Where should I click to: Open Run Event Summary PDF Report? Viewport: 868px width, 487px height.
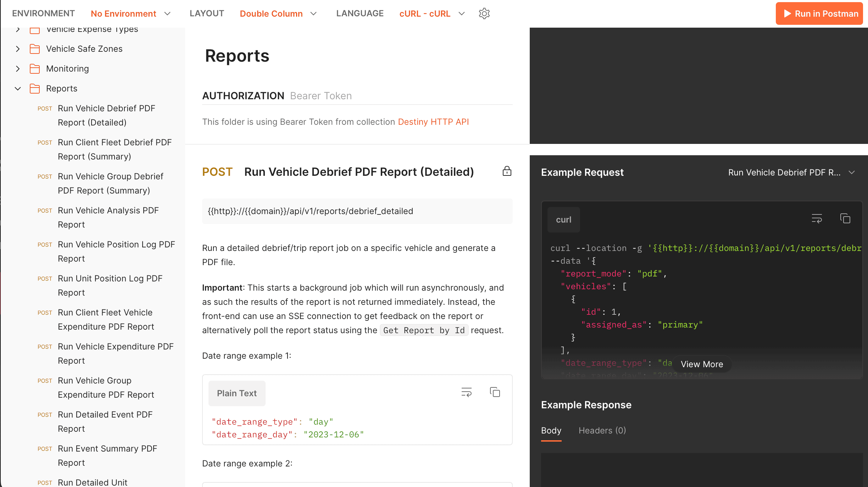point(107,456)
